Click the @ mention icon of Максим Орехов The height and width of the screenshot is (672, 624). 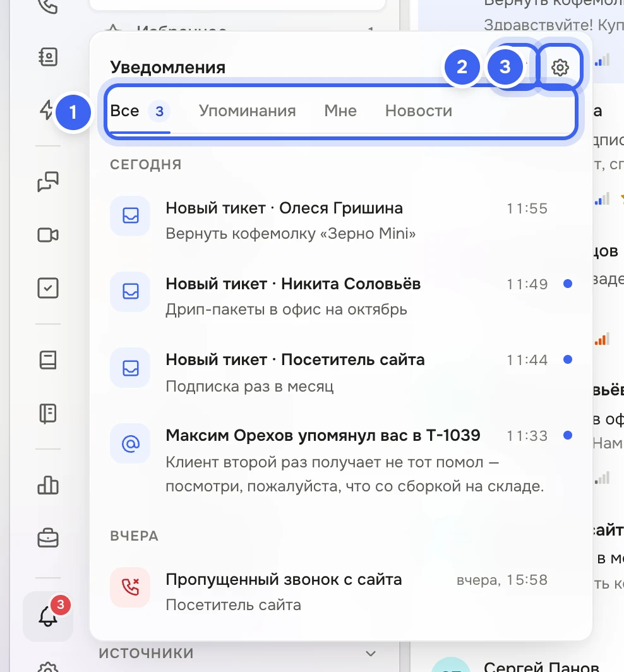(x=130, y=443)
